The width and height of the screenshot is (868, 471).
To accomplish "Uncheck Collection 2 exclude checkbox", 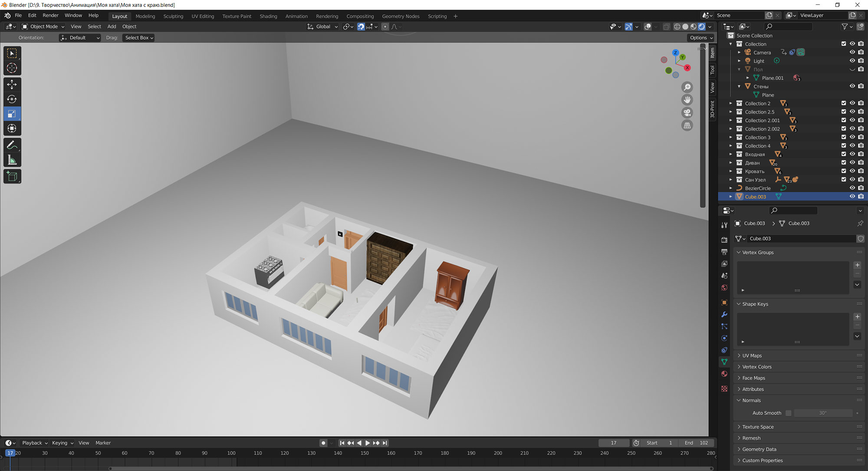I will click(x=844, y=103).
